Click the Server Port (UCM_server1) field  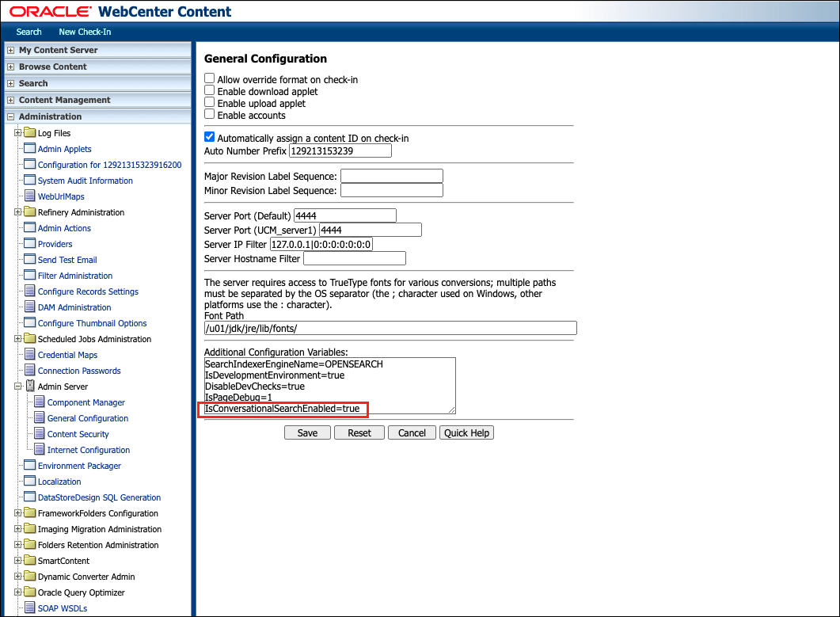[x=371, y=230]
